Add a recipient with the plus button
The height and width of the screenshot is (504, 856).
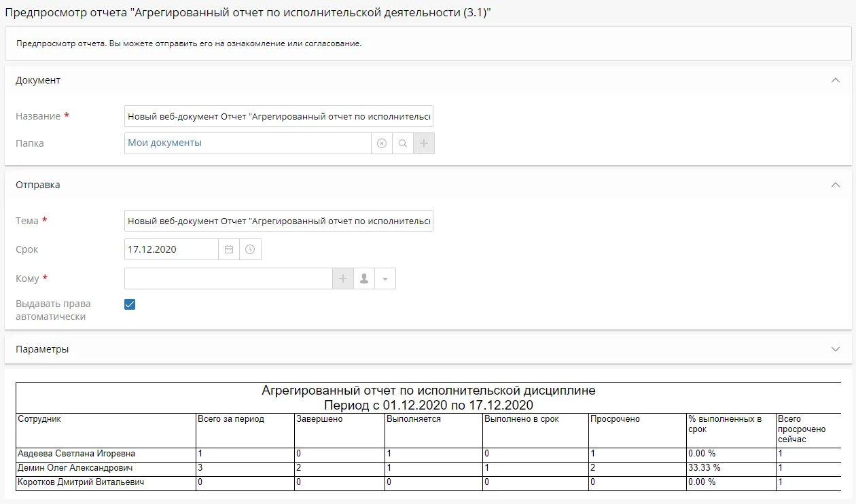click(343, 278)
